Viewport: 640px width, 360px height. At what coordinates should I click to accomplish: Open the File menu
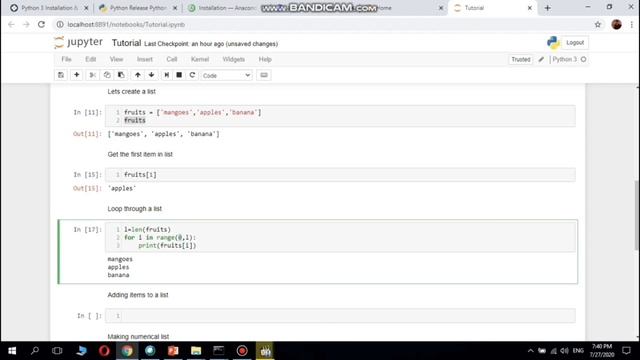(66, 59)
